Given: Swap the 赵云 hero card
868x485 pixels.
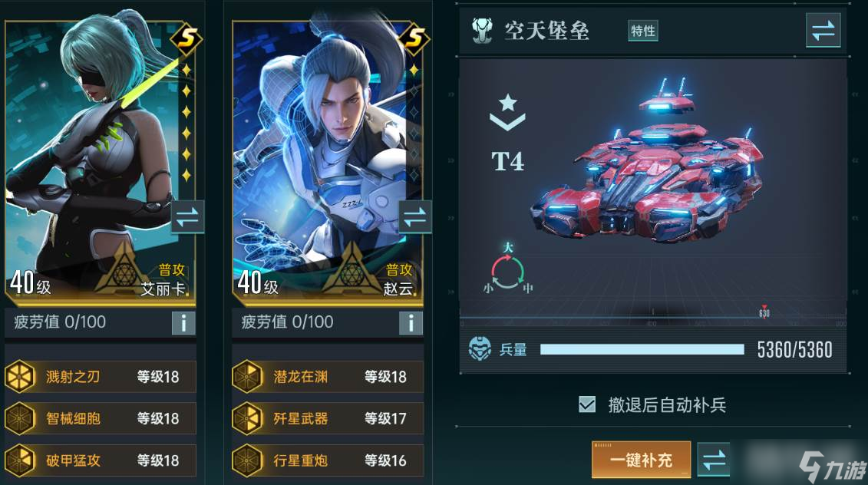Looking at the screenshot, I should [x=415, y=217].
